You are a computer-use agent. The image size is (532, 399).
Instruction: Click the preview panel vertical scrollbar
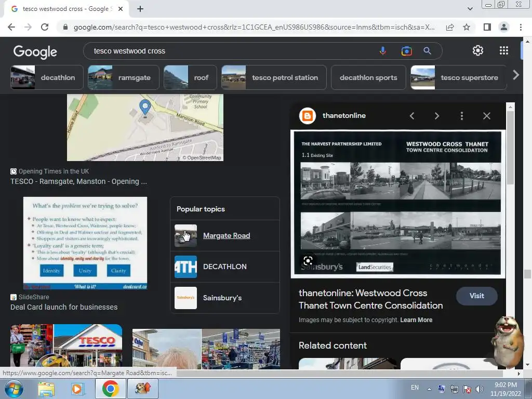[x=510, y=148]
